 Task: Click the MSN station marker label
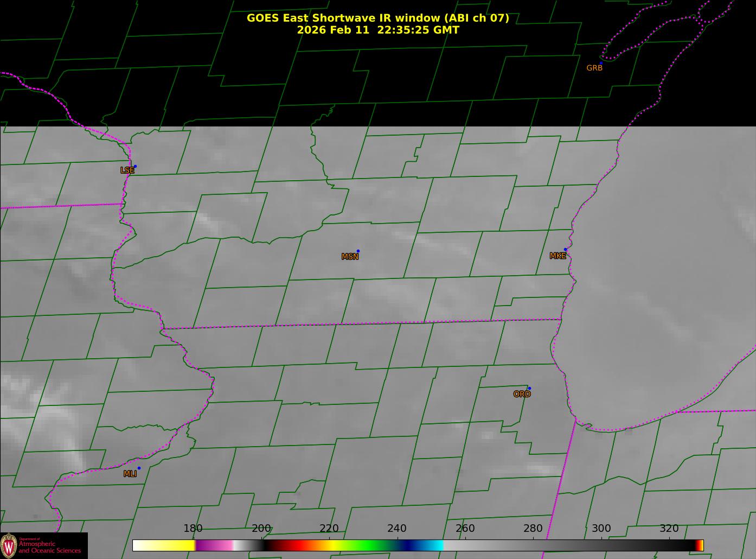[x=350, y=256]
